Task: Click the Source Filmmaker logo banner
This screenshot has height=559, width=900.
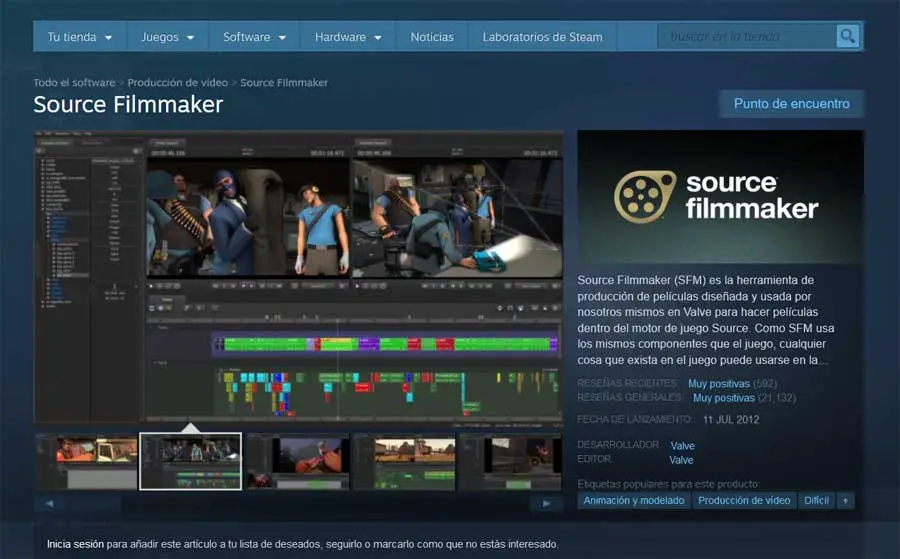Action: pyautogui.click(x=720, y=197)
